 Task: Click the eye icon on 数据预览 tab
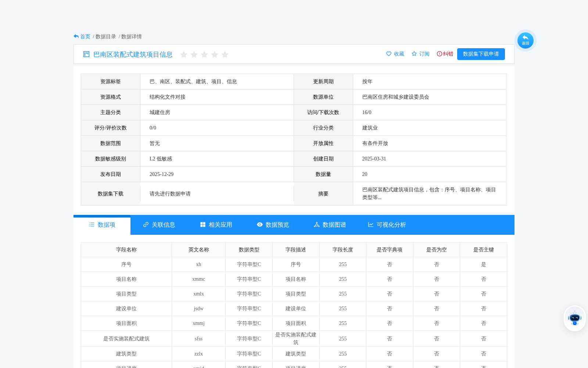260,224
